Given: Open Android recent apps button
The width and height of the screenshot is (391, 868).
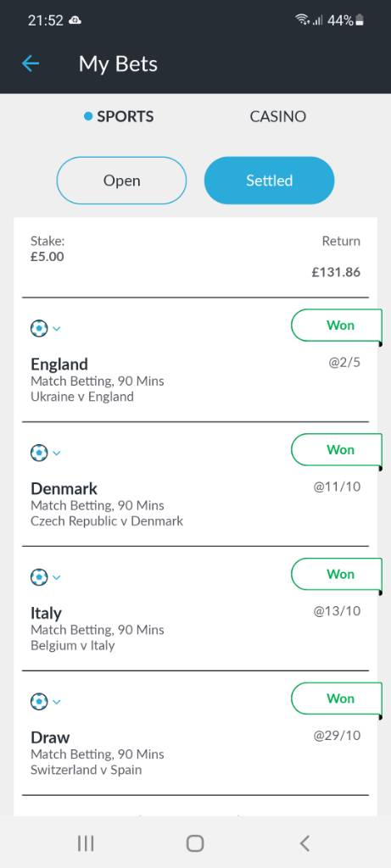Looking at the screenshot, I should pos(86,843).
